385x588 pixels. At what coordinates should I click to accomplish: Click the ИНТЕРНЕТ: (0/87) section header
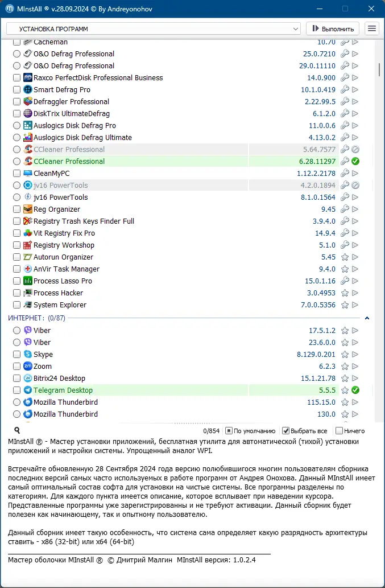coord(37,318)
